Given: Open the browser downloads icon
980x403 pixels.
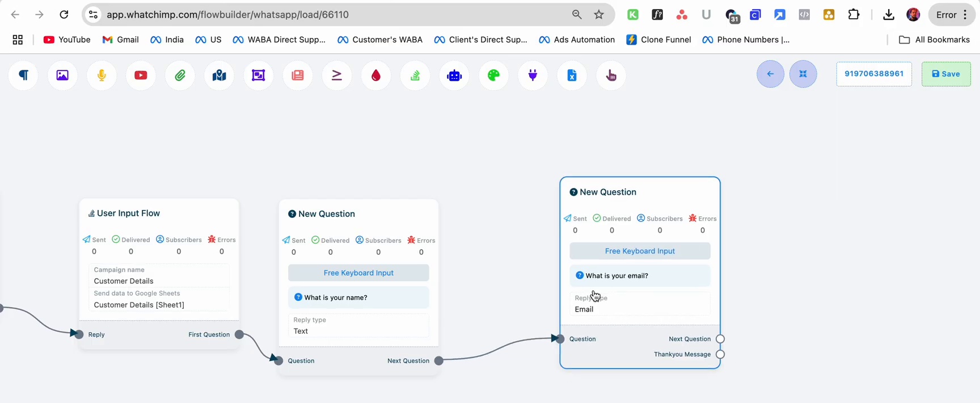Looking at the screenshot, I should point(889,15).
